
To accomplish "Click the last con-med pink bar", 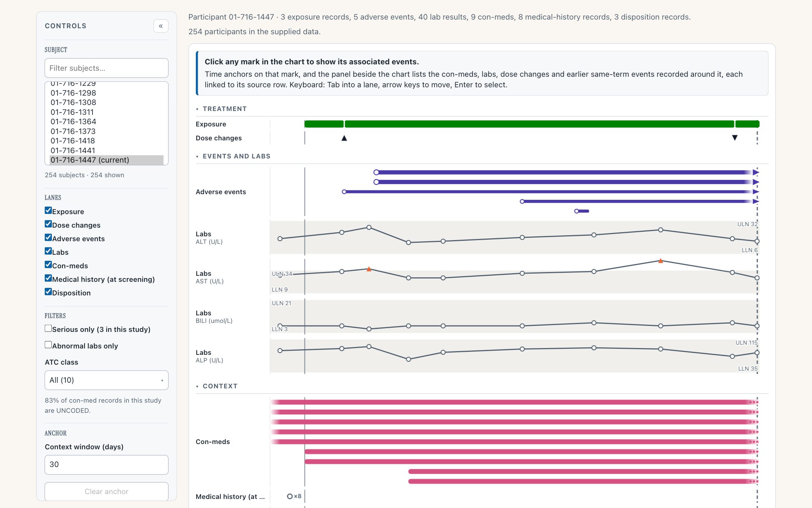I will coord(583,481).
